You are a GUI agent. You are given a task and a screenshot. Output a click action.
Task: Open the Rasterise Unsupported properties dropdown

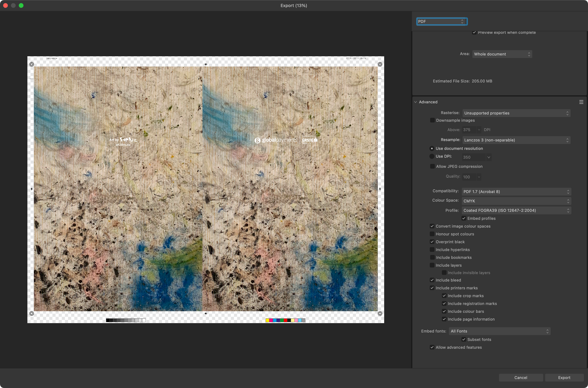[x=516, y=113]
